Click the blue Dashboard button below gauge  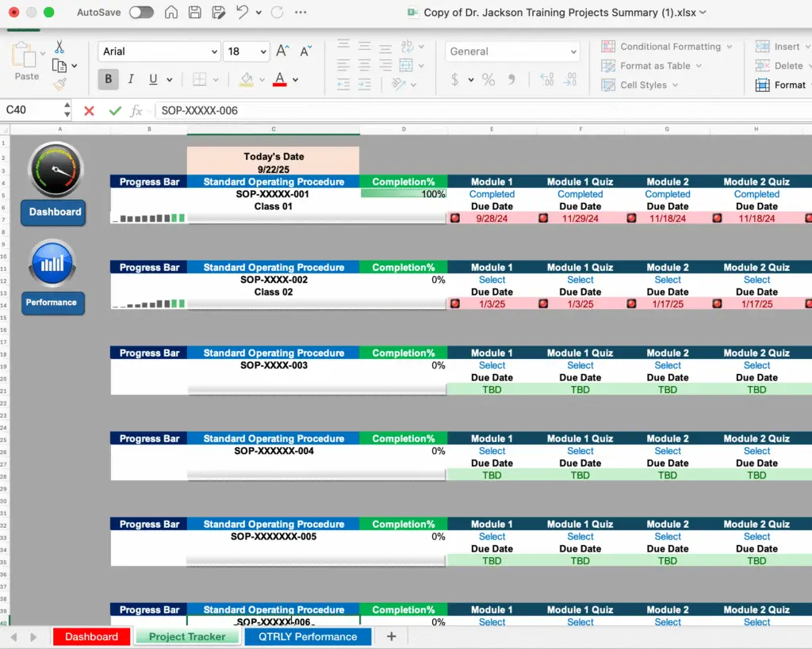pyautogui.click(x=55, y=212)
